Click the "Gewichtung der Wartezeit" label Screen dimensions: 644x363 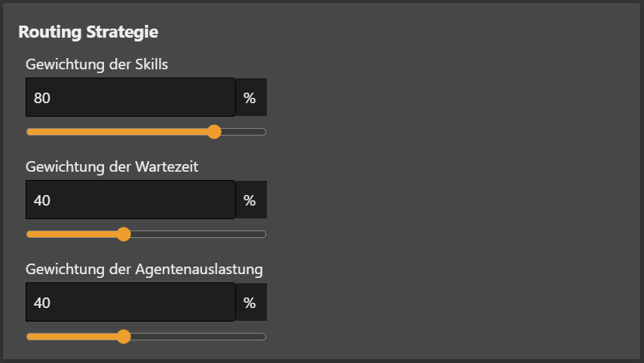point(112,167)
